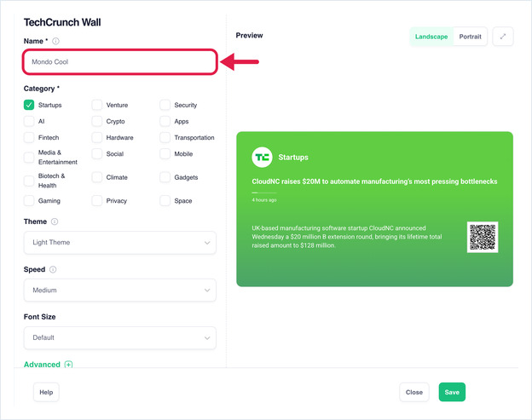Open fullscreen preview with expand icon
This screenshot has height=420, width=532.
[x=503, y=37]
